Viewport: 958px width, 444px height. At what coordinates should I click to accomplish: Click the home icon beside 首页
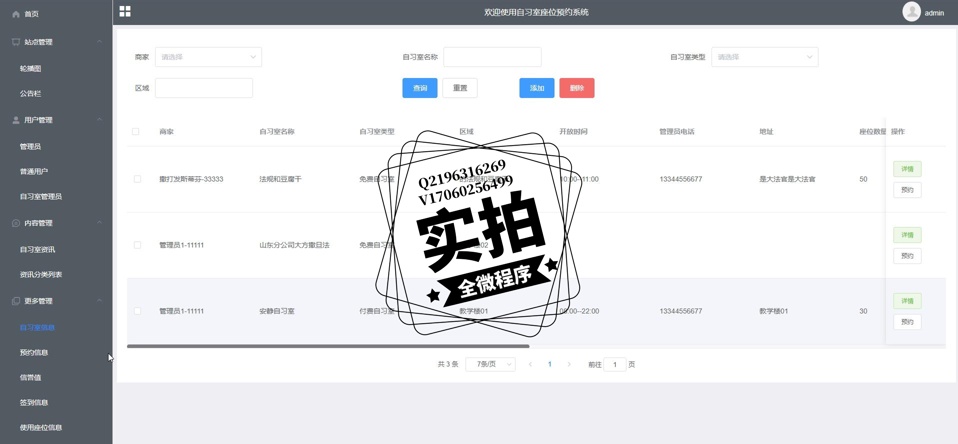point(16,14)
